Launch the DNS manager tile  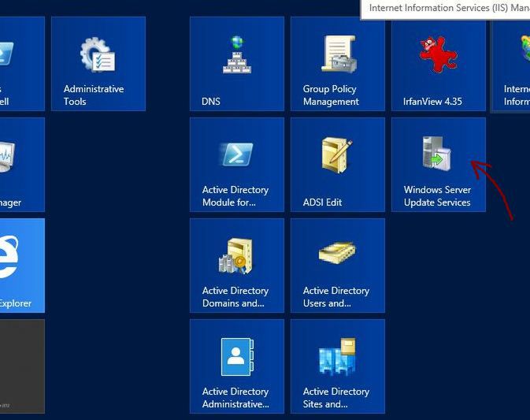(x=237, y=64)
